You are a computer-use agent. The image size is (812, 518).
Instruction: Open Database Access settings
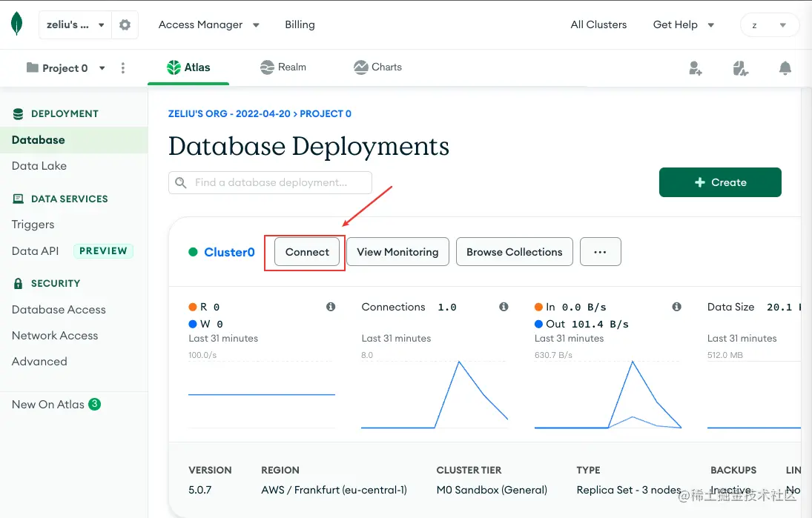59,310
